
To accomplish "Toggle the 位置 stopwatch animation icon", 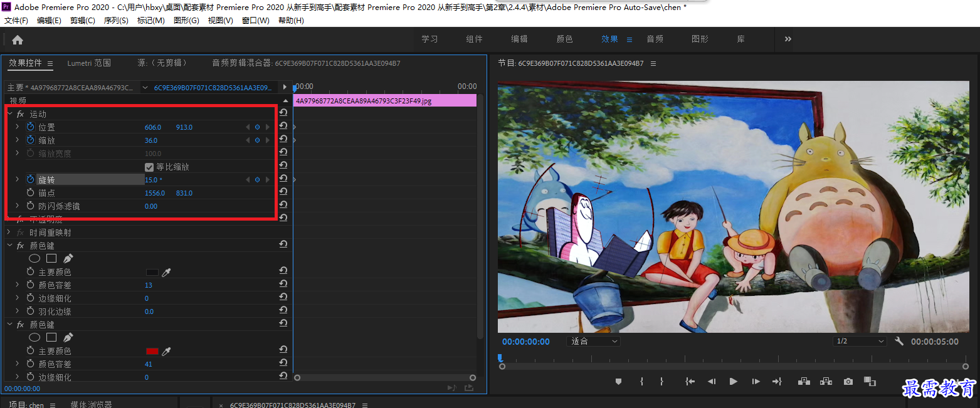I will [30, 127].
